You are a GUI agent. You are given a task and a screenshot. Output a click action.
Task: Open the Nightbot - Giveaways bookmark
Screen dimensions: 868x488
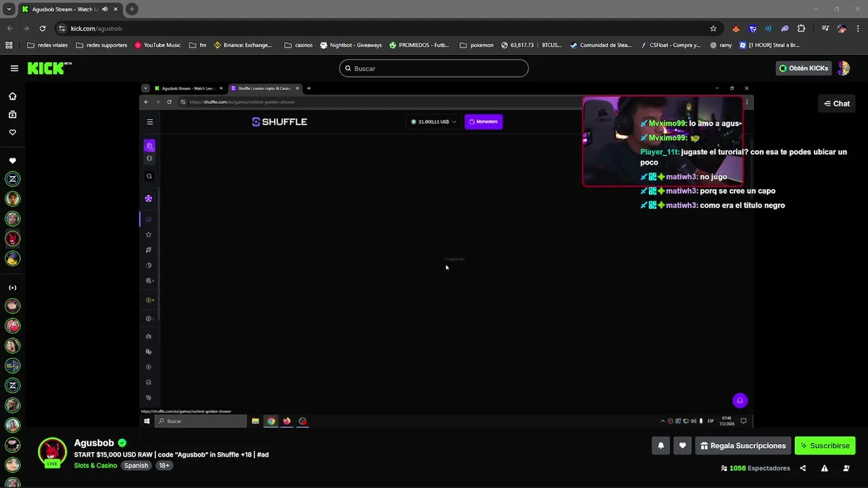(x=351, y=45)
